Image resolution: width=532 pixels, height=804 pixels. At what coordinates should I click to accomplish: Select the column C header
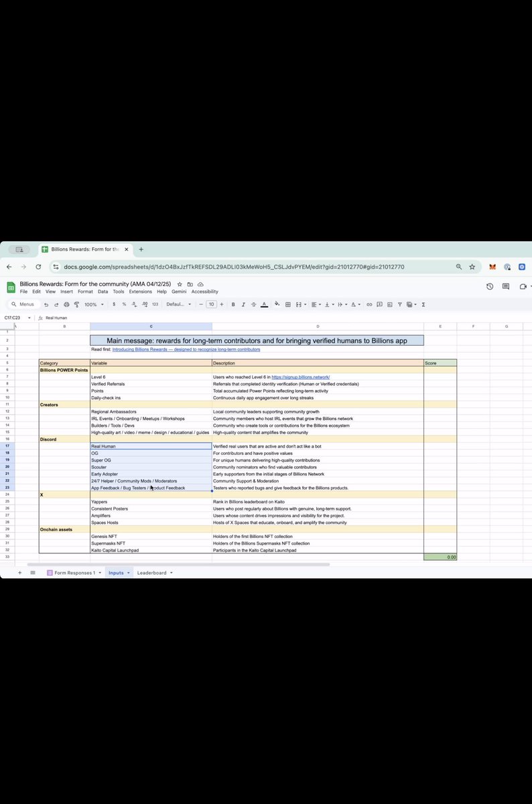[x=151, y=326]
